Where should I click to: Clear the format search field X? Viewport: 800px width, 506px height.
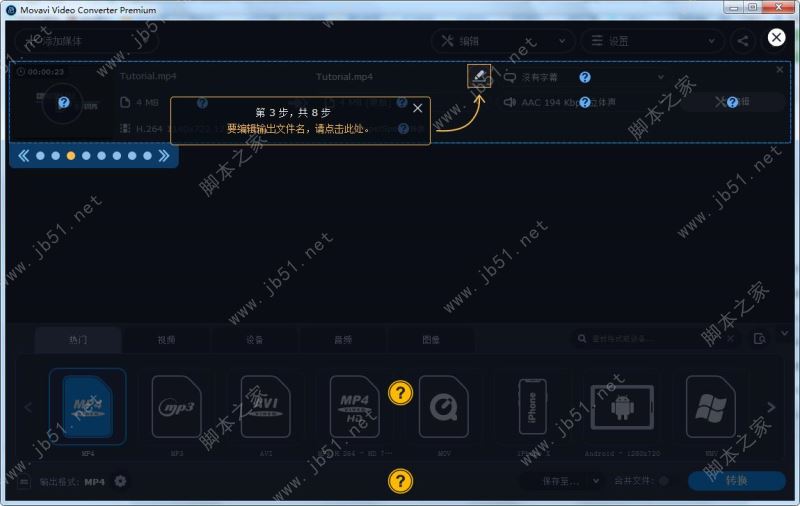pos(730,339)
